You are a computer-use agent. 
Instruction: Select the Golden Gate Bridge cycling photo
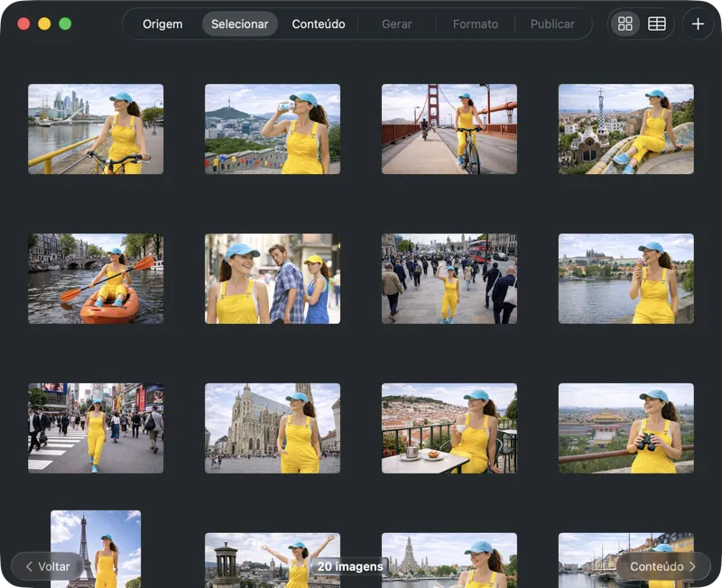point(449,128)
